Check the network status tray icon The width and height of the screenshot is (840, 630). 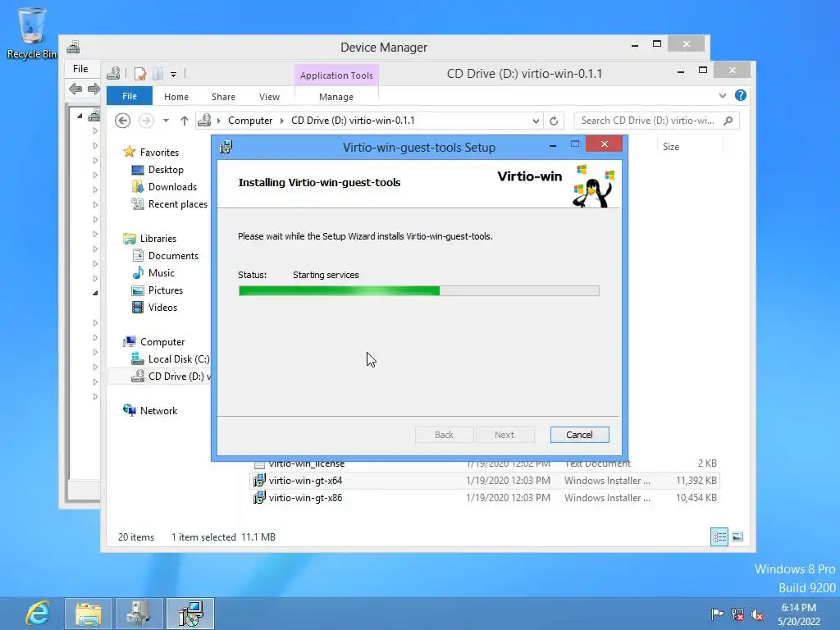pos(737,614)
